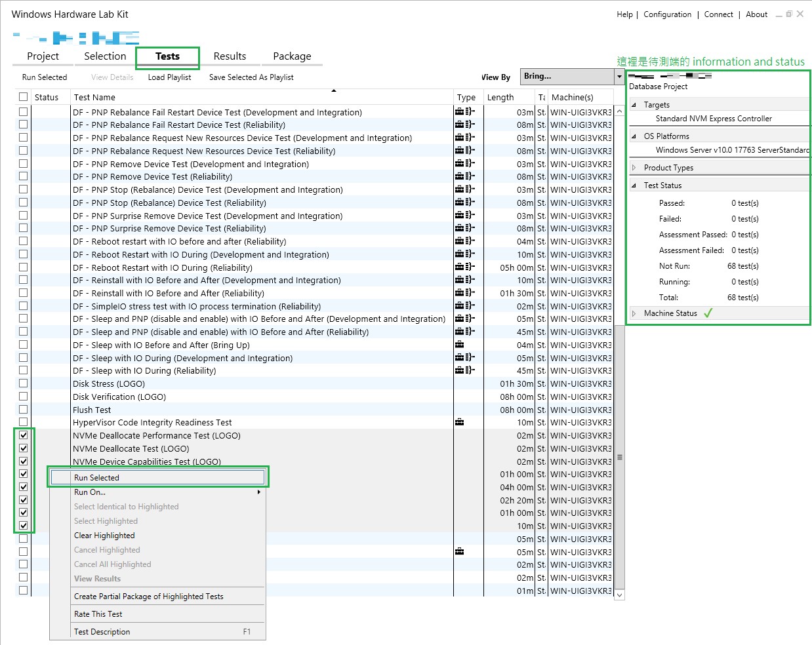
Task: Check the Disk Stress (LOGO) checkbox
Action: pos(24,383)
